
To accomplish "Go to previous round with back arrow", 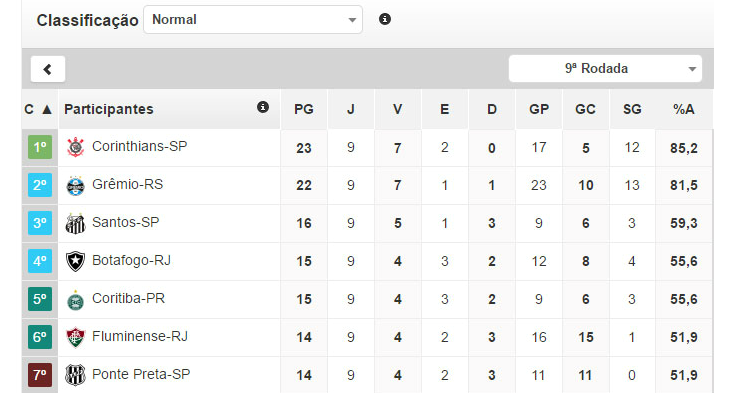I will pyautogui.click(x=48, y=69).
